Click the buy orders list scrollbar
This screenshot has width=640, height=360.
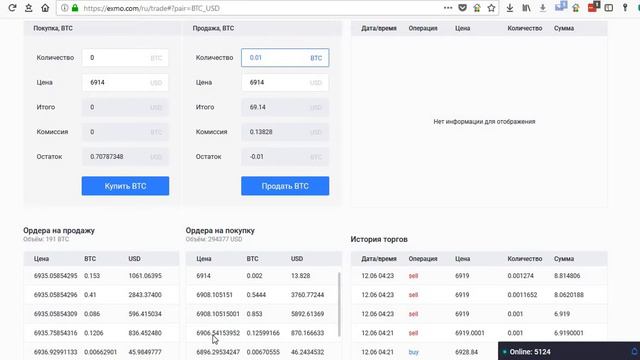coord(339,304)
